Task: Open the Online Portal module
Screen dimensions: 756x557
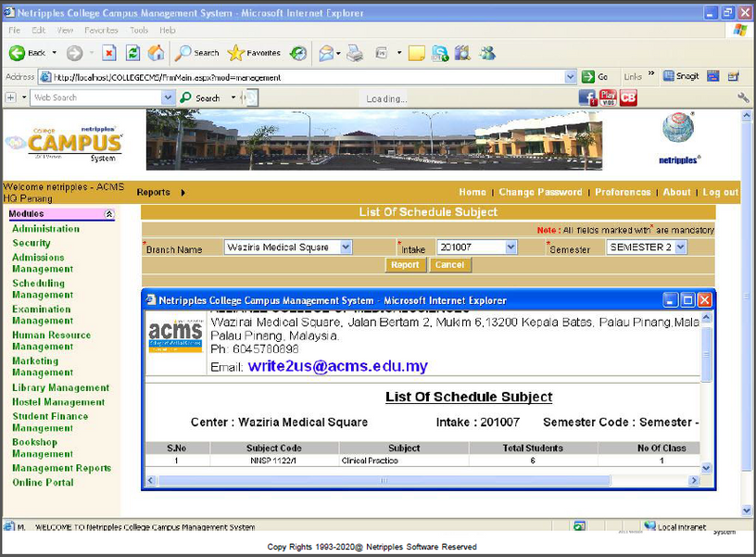Action: tap(43, 482)
